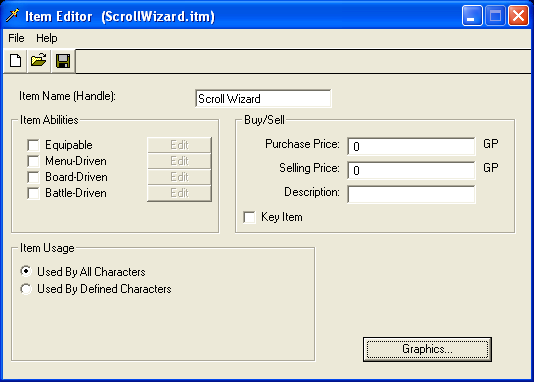Focus the Description text box

tap(411, 194)
